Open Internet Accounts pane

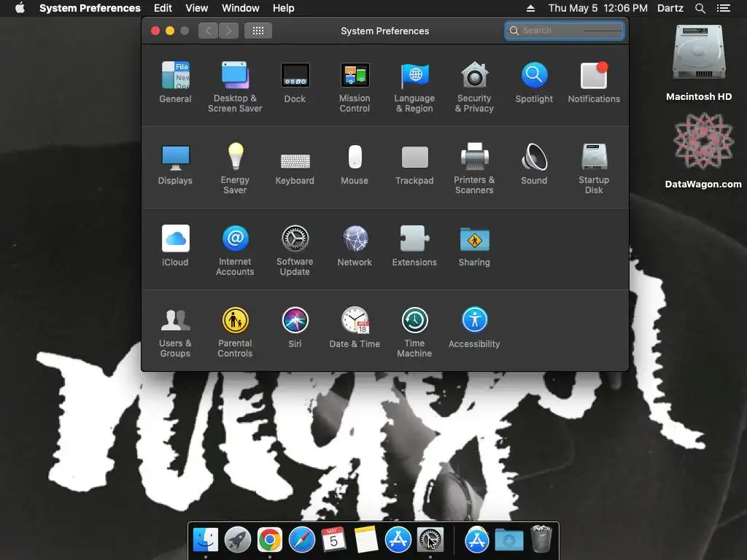(235, 251)
